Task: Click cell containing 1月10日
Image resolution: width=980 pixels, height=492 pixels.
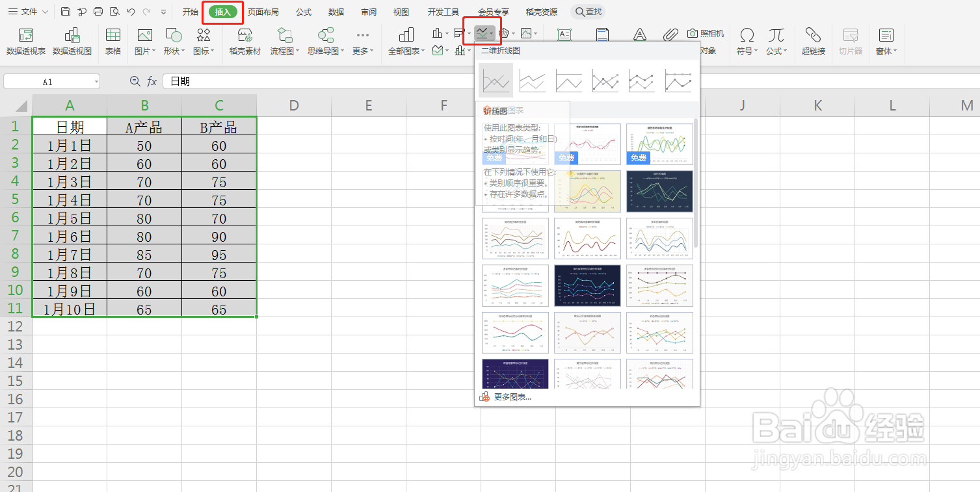Action: pyautogui.click(x=70, y=308)
